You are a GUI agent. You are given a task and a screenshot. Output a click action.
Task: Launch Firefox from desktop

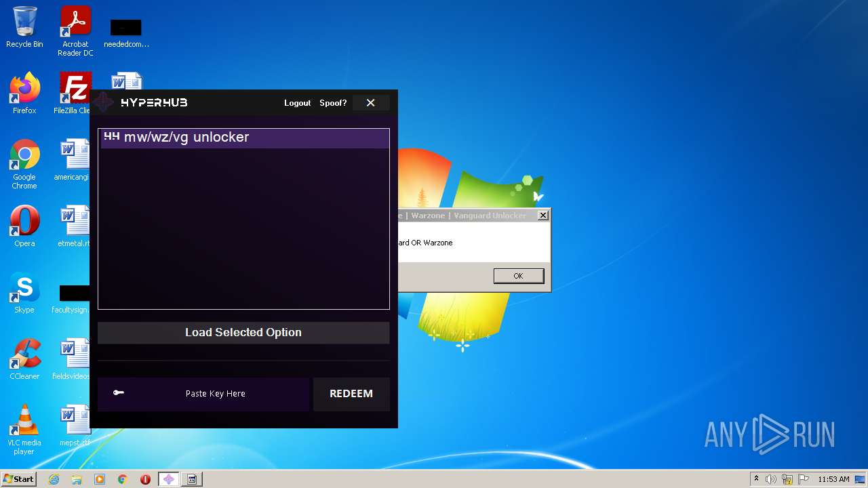(x=24, y=94)
